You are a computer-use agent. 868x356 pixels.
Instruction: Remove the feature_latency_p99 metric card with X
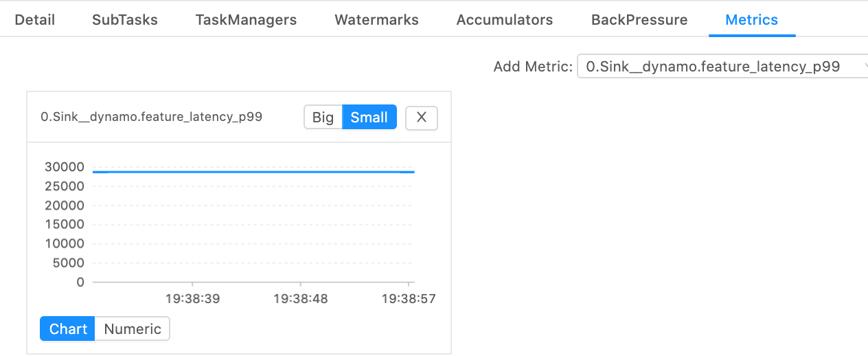[x=422, y=118]
